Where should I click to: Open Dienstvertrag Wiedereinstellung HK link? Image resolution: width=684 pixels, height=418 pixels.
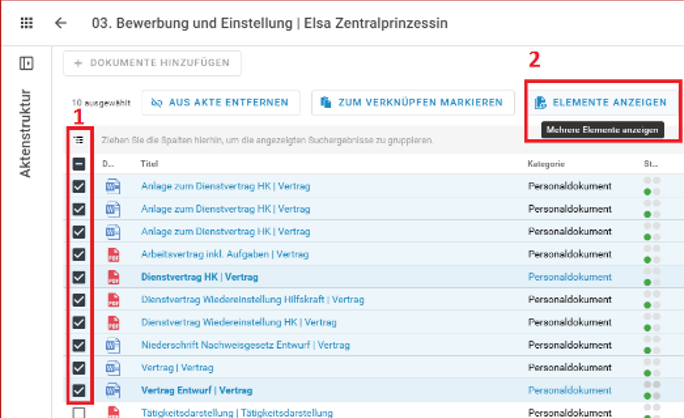point(239,322)
